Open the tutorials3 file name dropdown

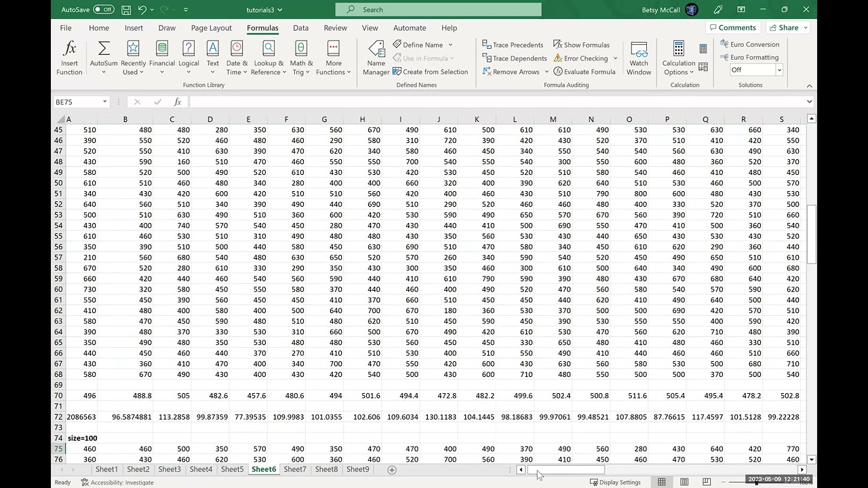(265, 9)
